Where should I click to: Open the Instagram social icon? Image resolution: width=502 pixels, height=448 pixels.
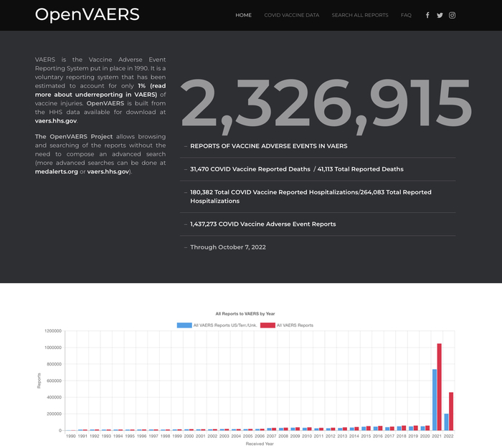click(x=452, y=15)
